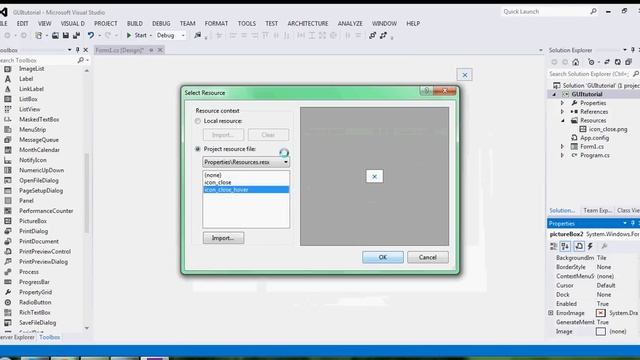Switch to the Toolbox bottom tab
This screenshot has height=360, width=640.
pos(49,337)
